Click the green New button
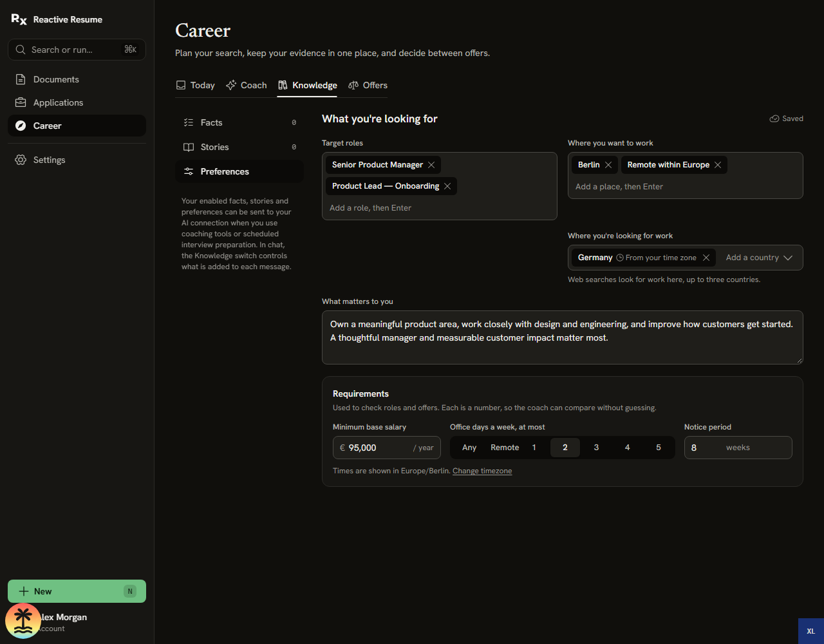 click(x=77, y=591)
